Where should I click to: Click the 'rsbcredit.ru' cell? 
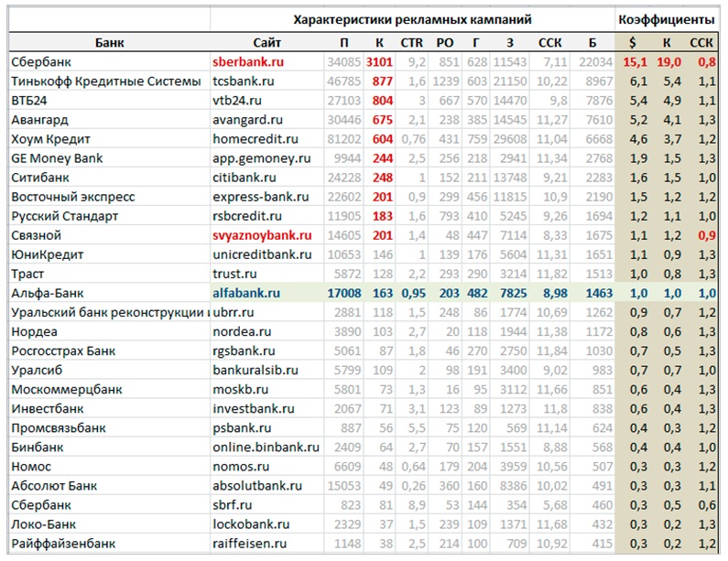tap(267, 216)
